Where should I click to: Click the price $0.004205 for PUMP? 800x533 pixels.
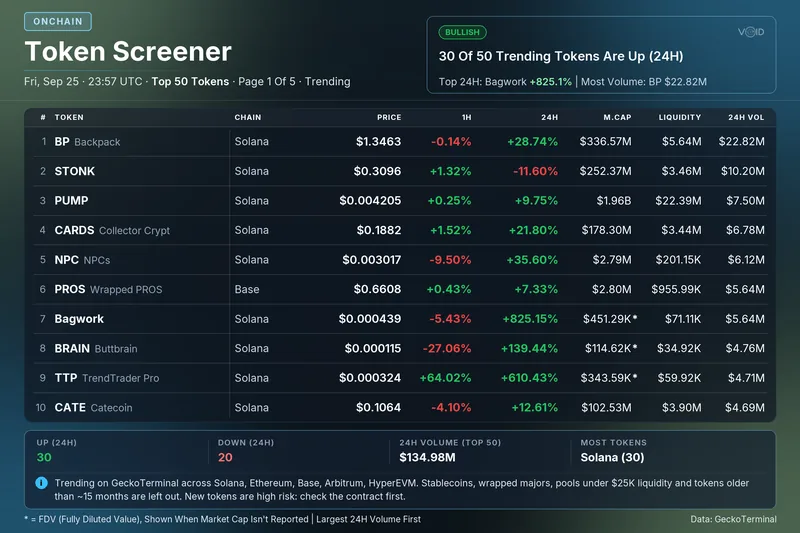click(x=370, y=201)
